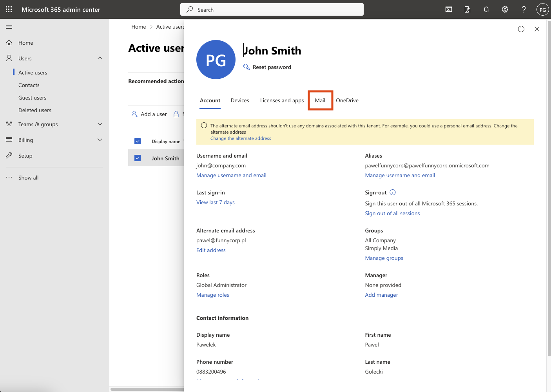Click Active users breadcrumb

pos(170,27)
